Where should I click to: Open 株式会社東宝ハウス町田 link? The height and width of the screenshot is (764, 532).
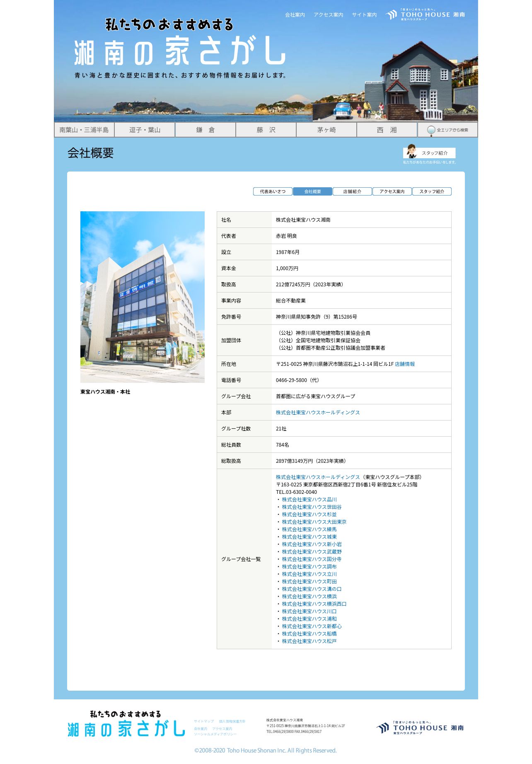(x=309, y=582)
